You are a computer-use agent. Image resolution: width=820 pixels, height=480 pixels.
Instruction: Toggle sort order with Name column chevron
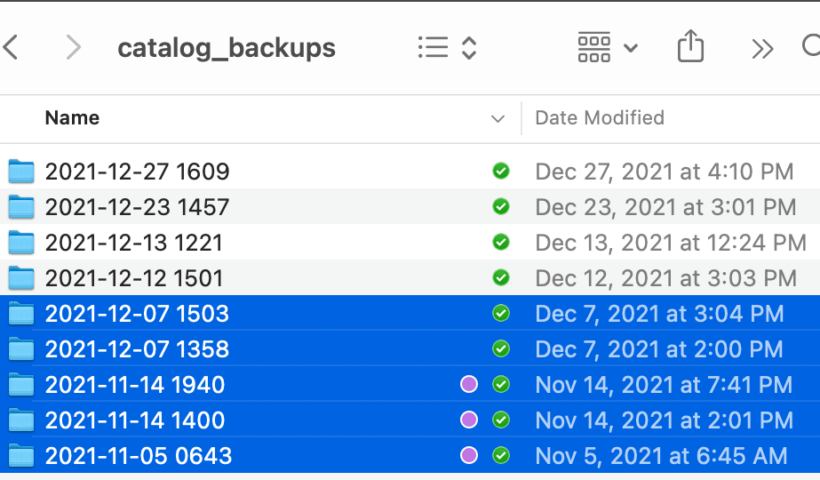(x=498, y=119)
